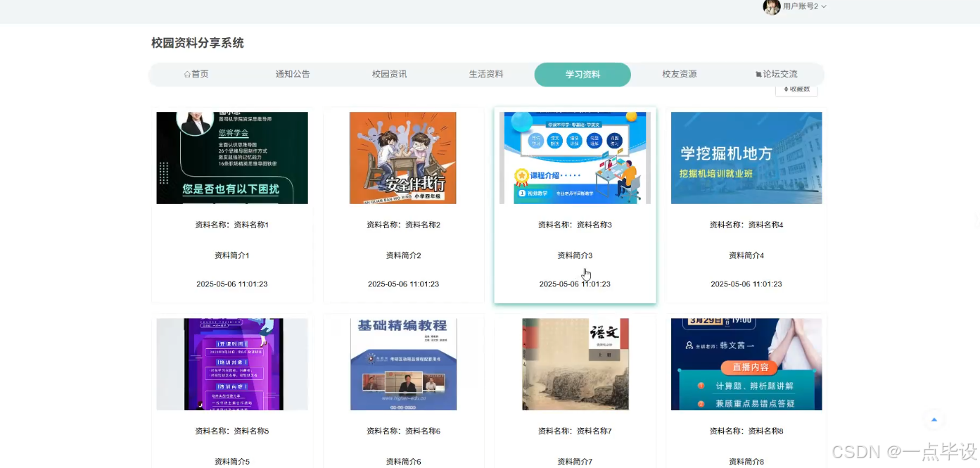This screenshot has height=468, width=980.
Task: Open the 基础精编教程 cover thumbnail
Action: 403,364
